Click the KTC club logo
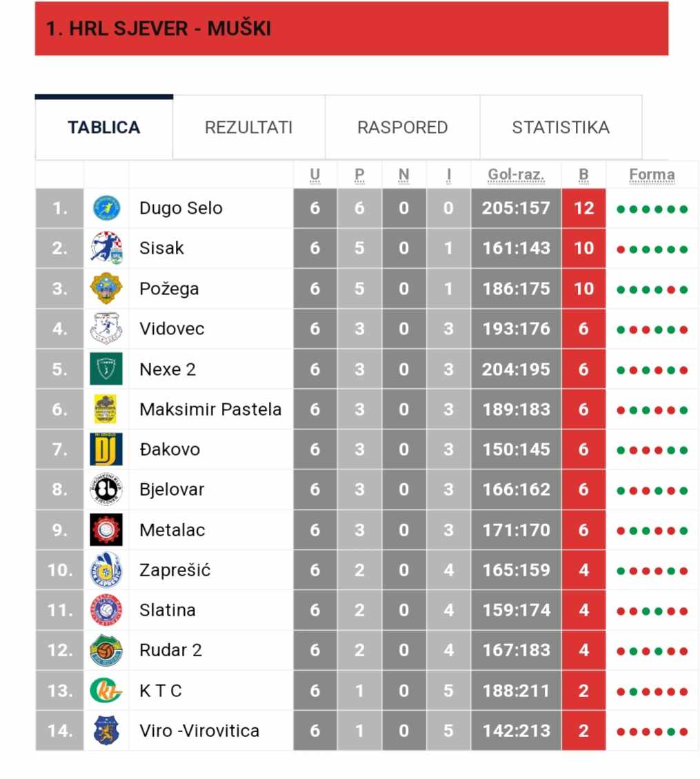The width and height of the screenshot is (700, 779). [106, 690]
